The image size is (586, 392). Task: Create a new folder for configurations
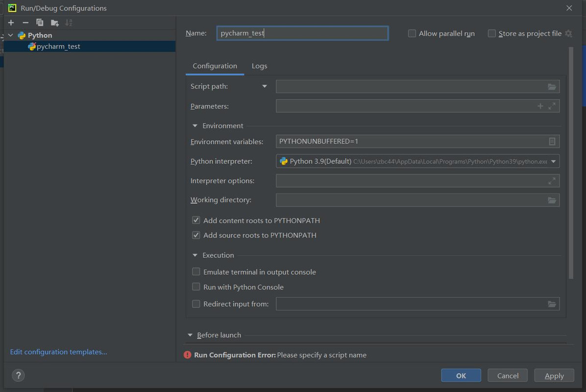54,23
